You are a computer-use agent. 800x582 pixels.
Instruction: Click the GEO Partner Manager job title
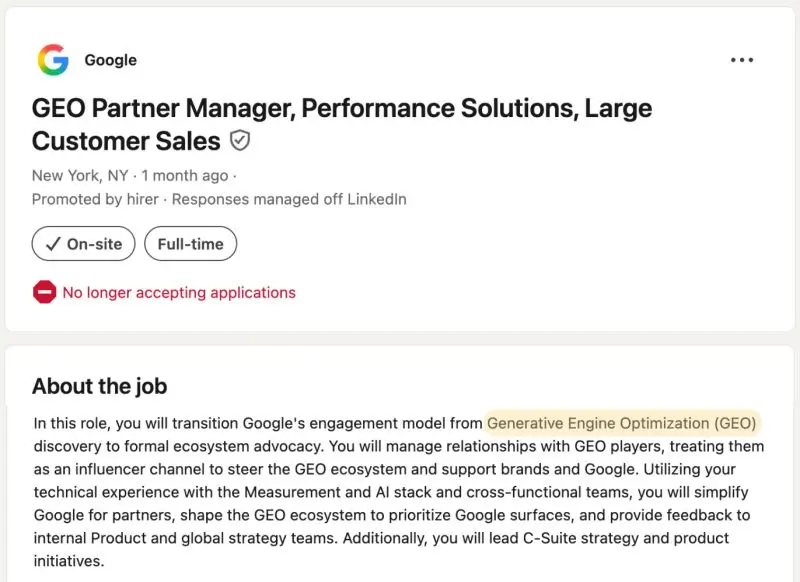pyautogui.click(x=342, y=124)
